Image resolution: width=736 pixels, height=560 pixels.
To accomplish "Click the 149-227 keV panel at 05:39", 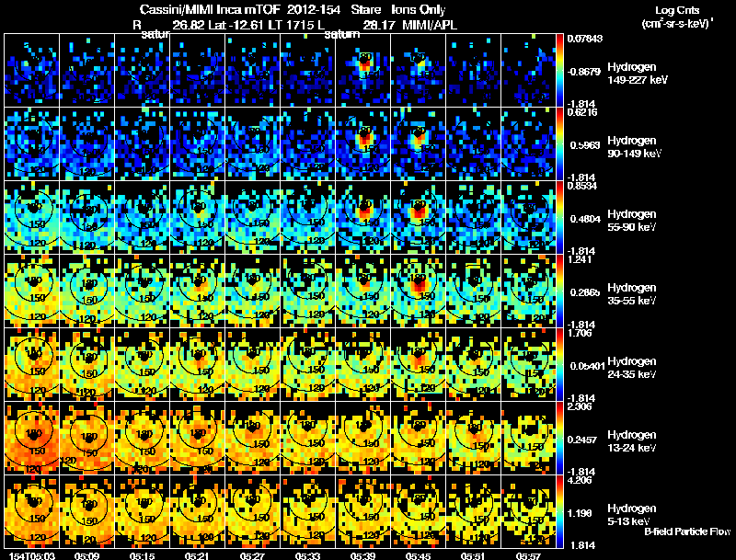I will click(362, 71).
